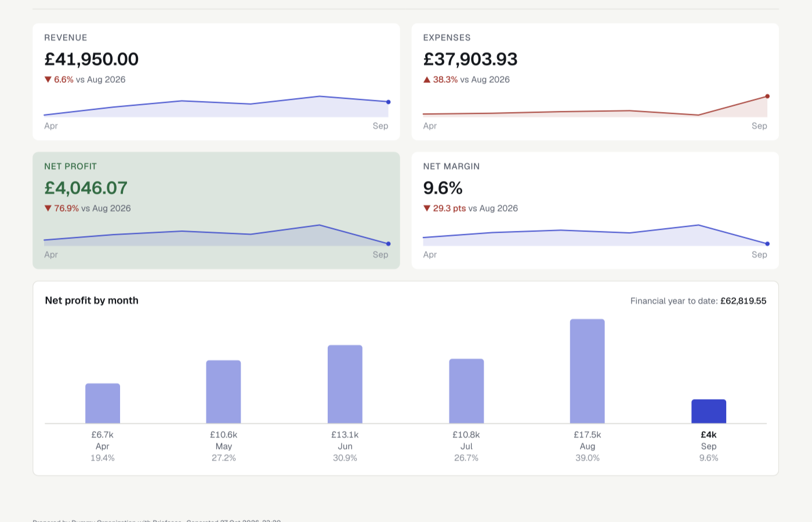Click the red up triangle beside 38.3%
Viewport: 812px width, 522px height.
(x=427, y=79)
